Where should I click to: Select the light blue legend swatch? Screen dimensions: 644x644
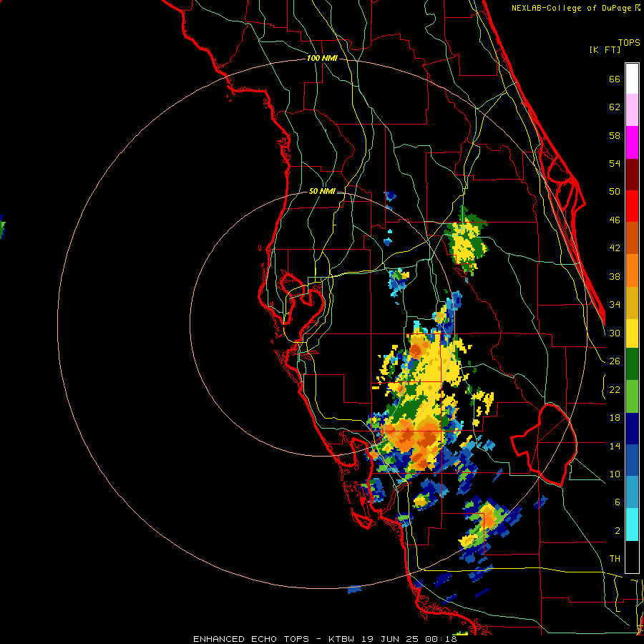click(632, 492)
